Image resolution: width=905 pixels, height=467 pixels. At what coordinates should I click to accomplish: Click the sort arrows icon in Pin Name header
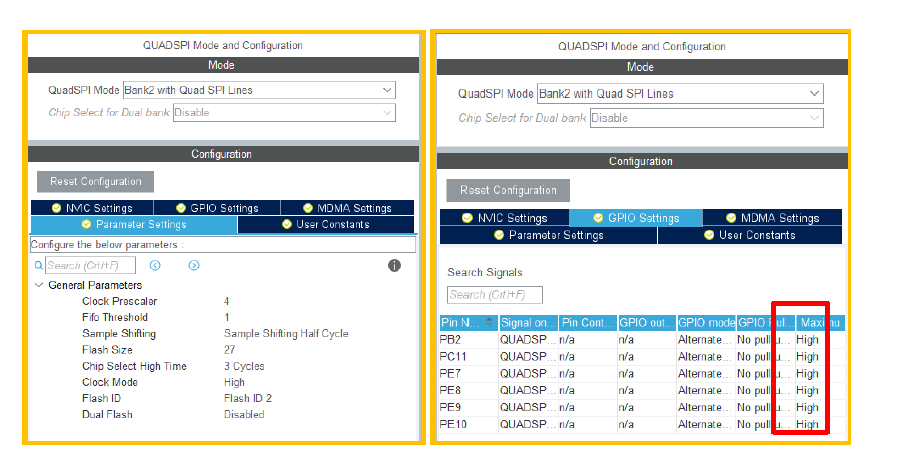click(490, 322)
